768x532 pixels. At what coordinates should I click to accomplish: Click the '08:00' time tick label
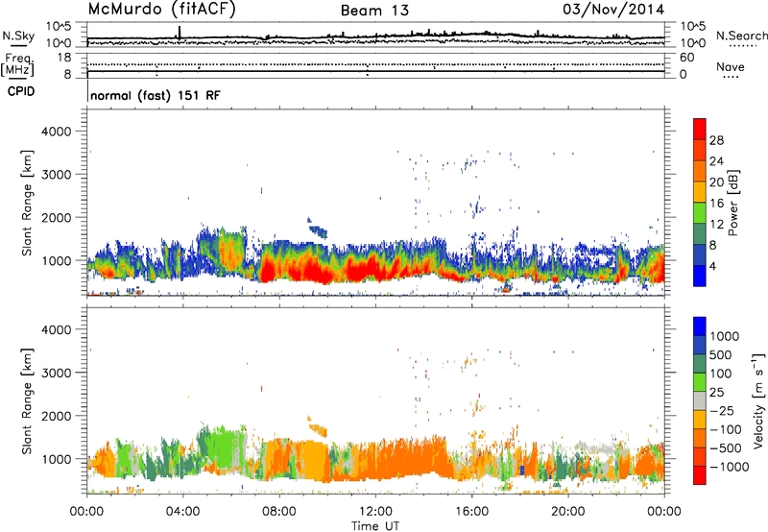click(x=279, y=512)
